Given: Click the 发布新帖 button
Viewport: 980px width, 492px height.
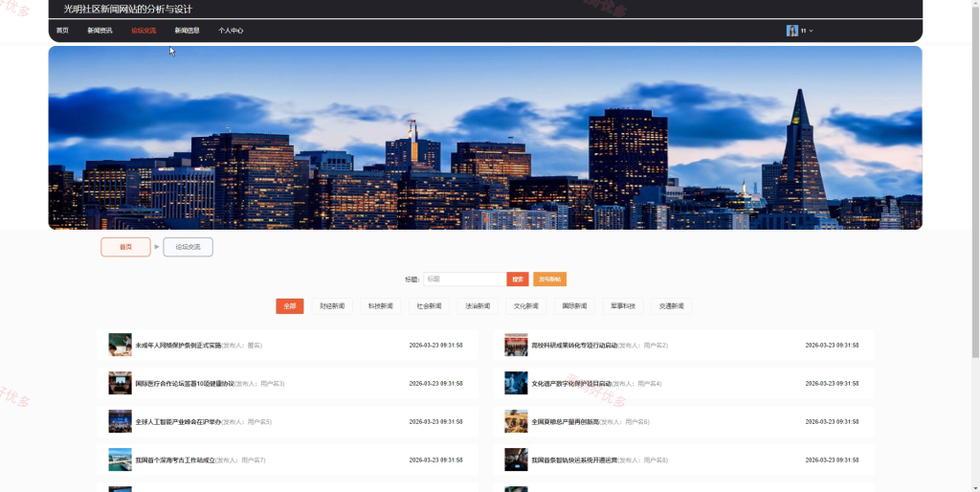Looking at the screenshot, I should [550, 280].
